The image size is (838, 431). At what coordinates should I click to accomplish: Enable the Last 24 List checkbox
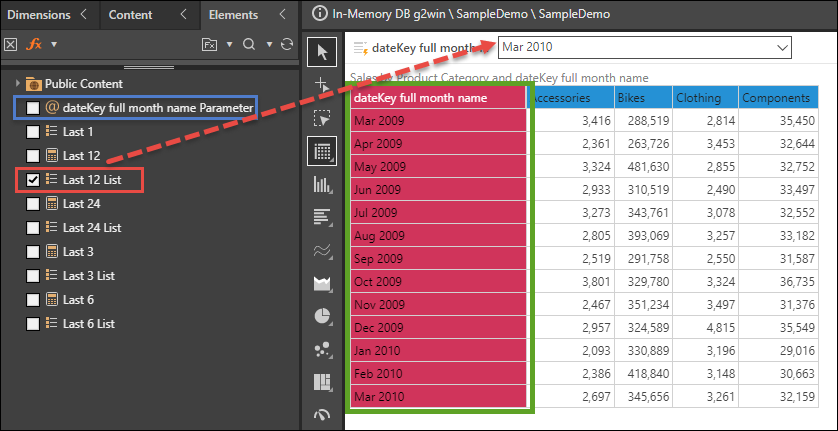tap(33, 228)
